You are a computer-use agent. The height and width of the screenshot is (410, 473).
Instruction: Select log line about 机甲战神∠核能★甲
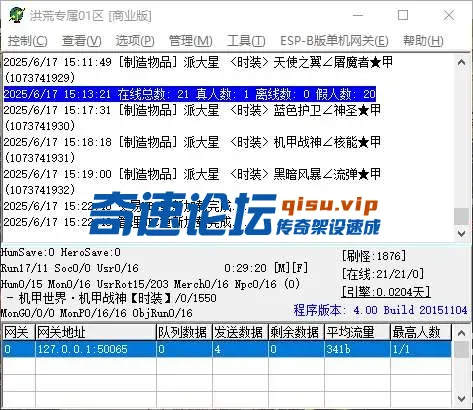coord(192,142)
